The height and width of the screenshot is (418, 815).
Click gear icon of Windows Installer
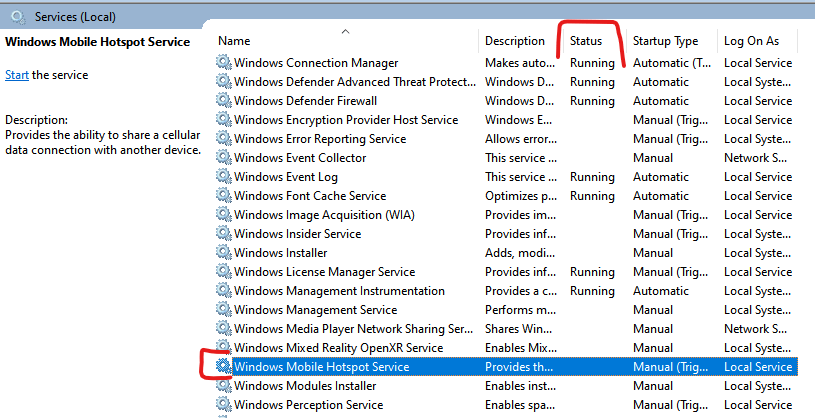click(224, 252)
